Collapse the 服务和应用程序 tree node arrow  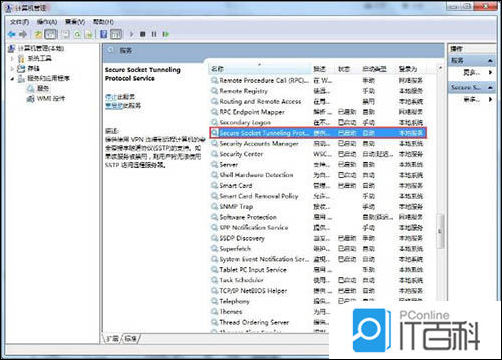(x=12, y=79)
